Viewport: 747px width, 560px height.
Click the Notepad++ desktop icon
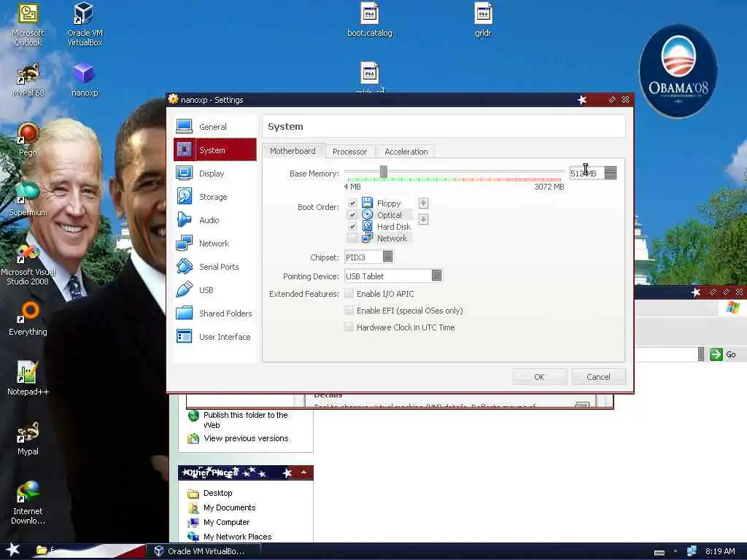pyautogui.click(x=28, y=378)
